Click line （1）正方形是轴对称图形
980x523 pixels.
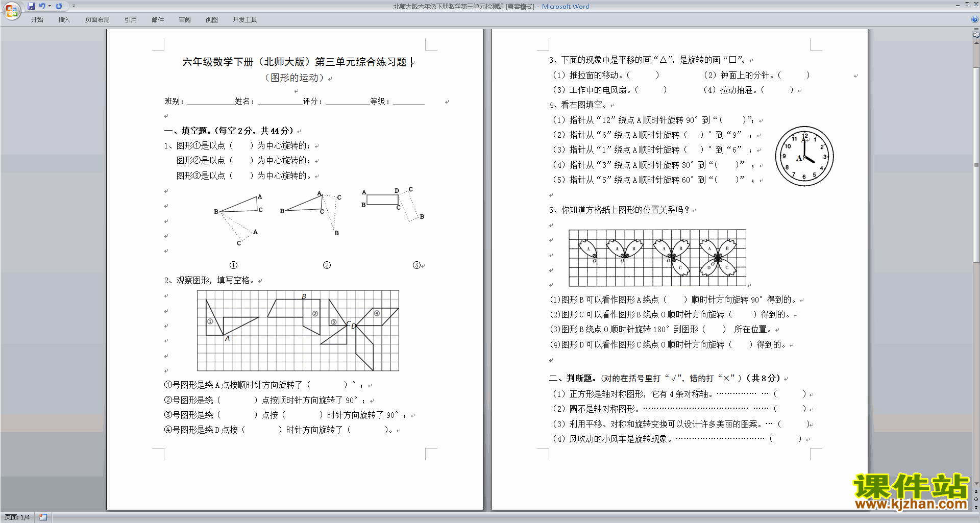point(679,394)
